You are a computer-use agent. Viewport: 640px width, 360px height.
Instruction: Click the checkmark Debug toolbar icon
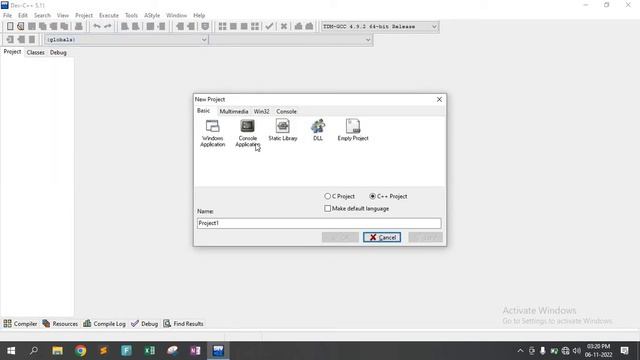(x=269, y=26)
